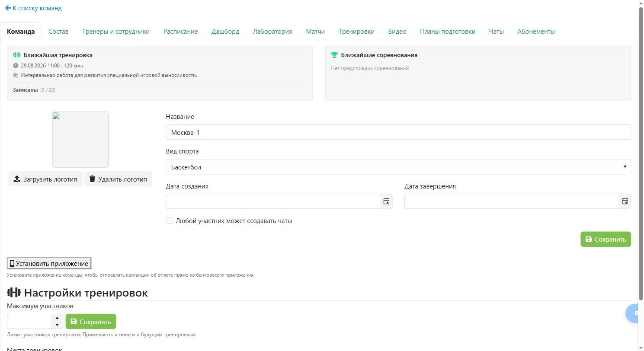
Task: Open calendar picker for 'Дата создания'
Action: click(386, 201)
